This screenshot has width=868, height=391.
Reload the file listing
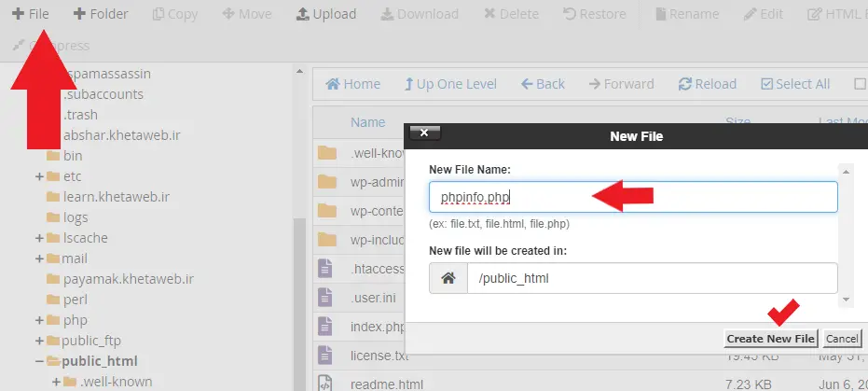coord(708,84)
